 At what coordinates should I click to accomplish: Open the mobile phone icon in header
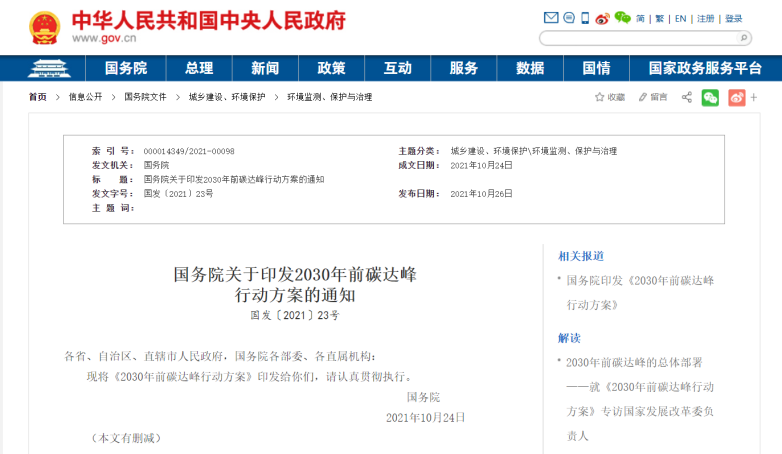pyautogui.click(x=584, y=18)
